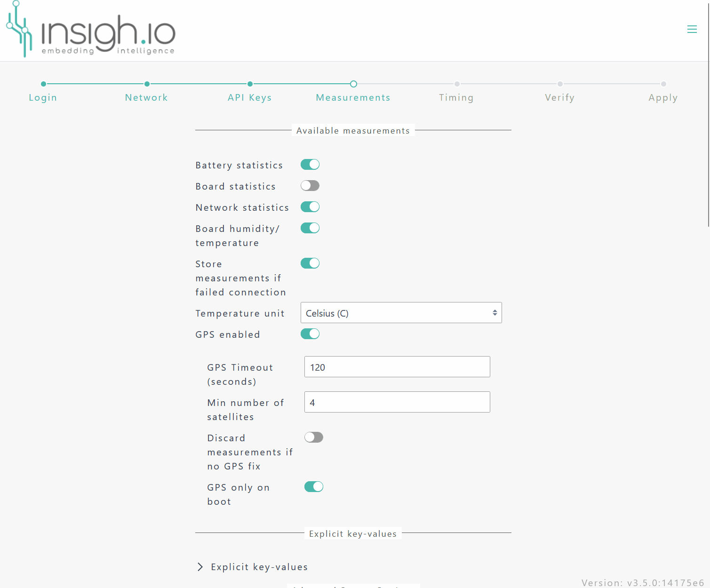Click the insigh.io logo

(x=91, y=31)
